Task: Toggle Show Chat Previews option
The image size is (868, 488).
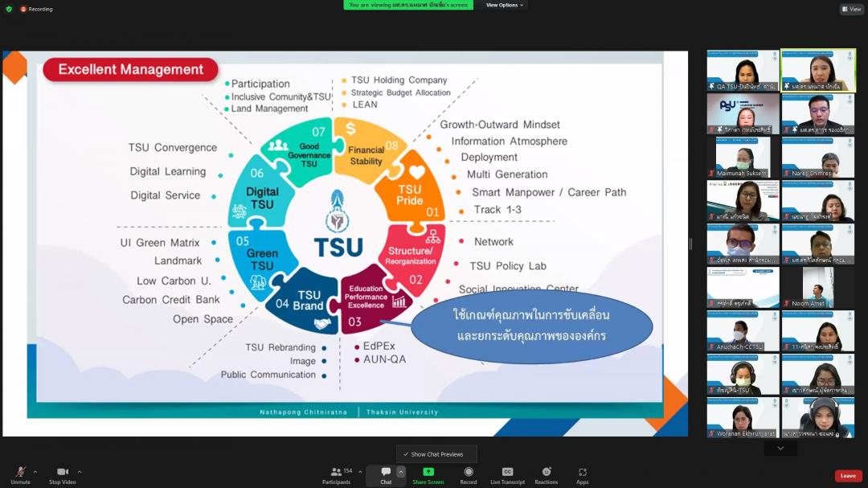Action: click(x=436, y=454)
